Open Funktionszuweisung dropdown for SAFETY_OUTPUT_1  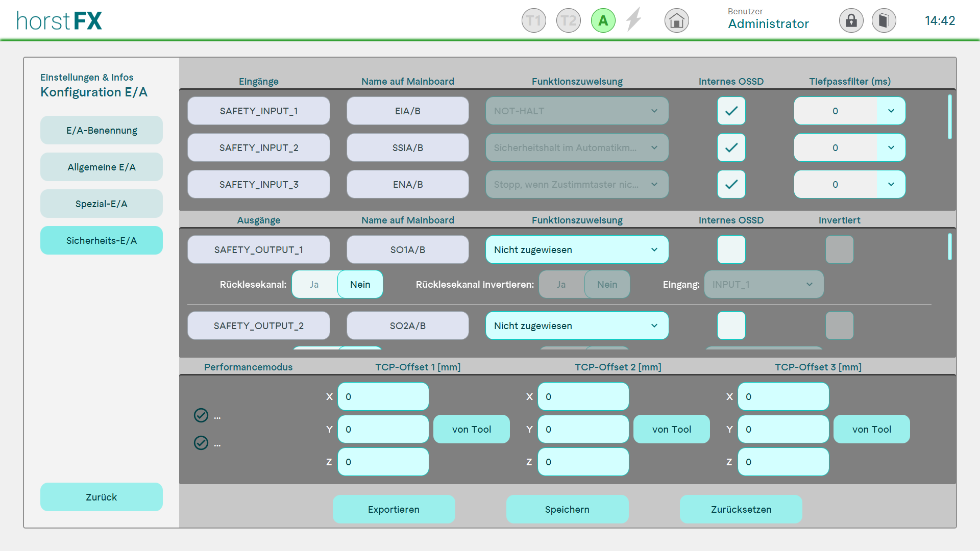click(577, 249)
